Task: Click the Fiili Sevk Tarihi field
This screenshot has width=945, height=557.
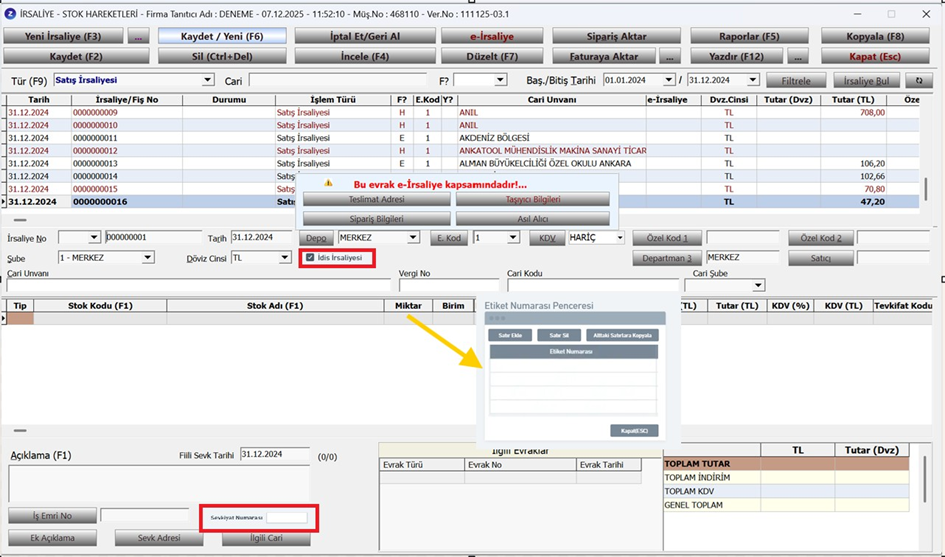Action: click(x=275, y=455)
